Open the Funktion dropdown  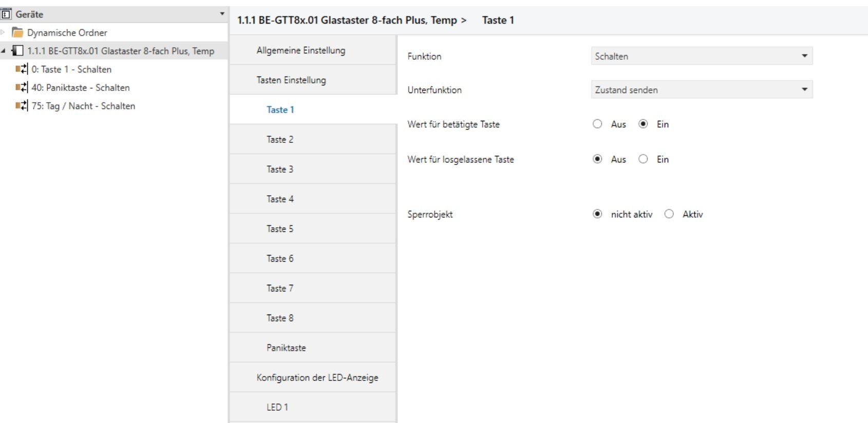coord(702,56)
